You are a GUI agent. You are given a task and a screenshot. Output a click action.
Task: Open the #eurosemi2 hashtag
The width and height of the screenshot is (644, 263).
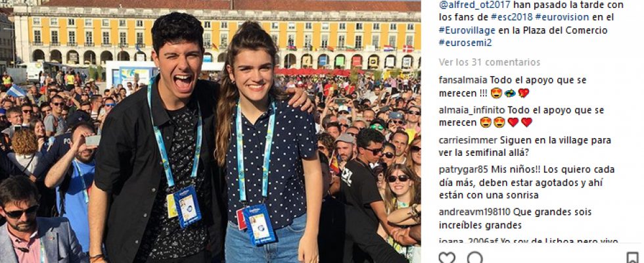pyautogui.click(x=465, y=42)
